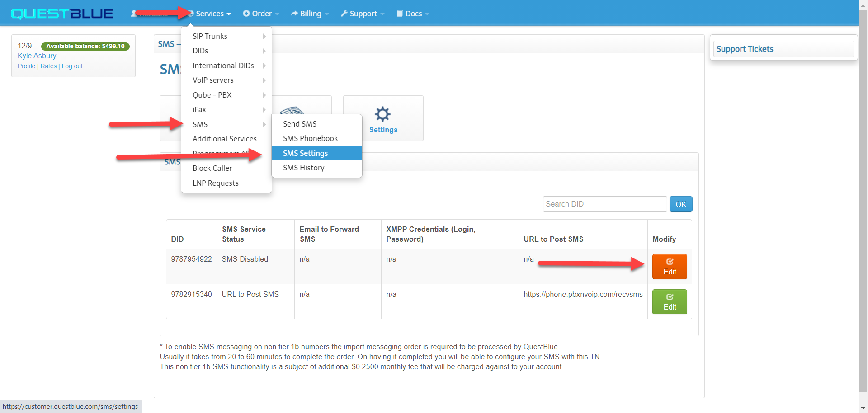Expand the iFax submenu

226,109
